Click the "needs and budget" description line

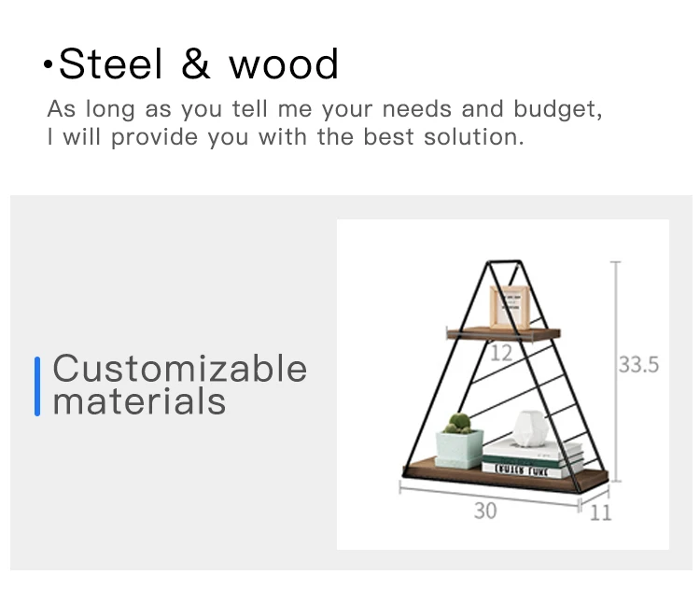(325, 109)
